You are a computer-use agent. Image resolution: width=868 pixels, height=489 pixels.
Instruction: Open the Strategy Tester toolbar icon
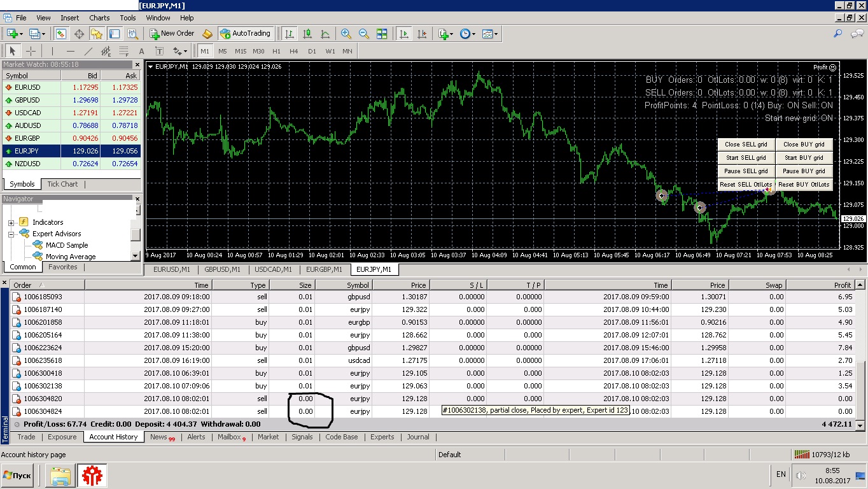coord(132,34)
